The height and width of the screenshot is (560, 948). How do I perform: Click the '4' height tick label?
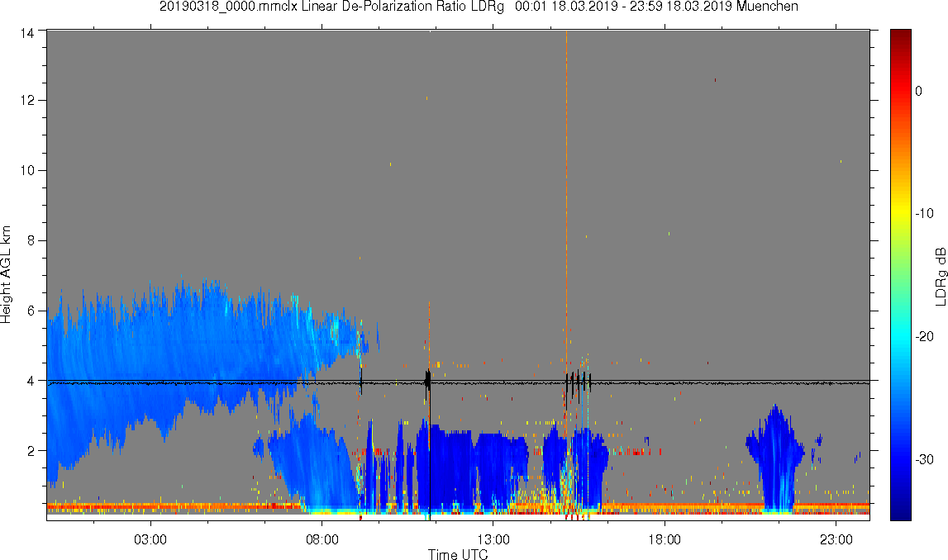(x=31, y=381)
